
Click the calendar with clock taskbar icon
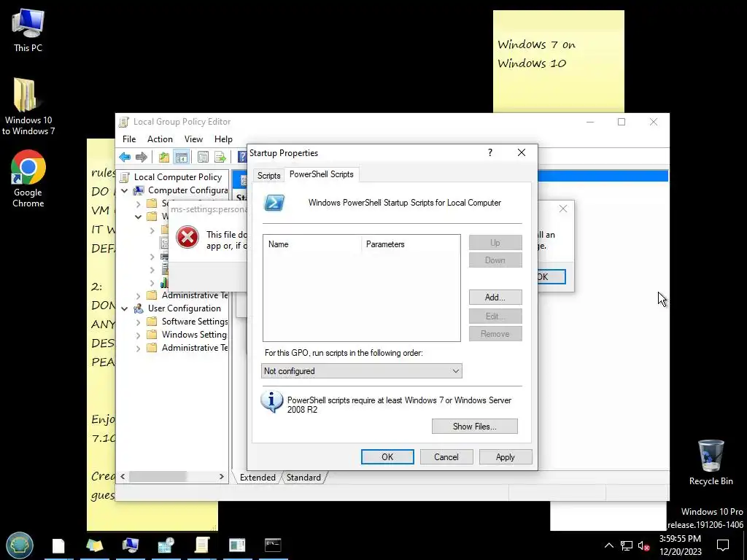166,545
